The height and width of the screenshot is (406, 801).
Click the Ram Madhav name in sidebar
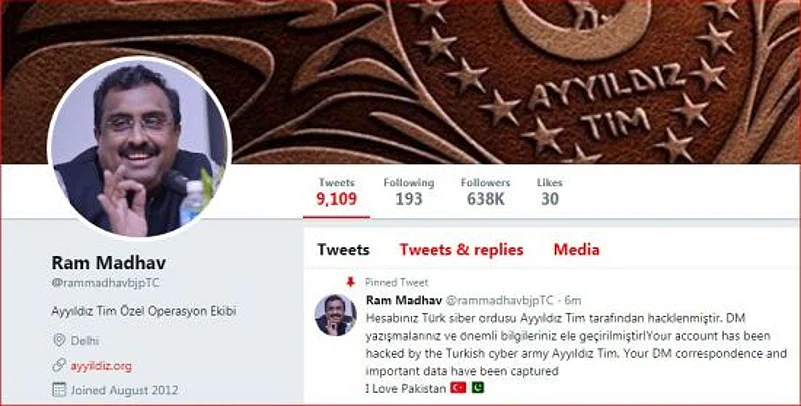click(x=108, y=262)
